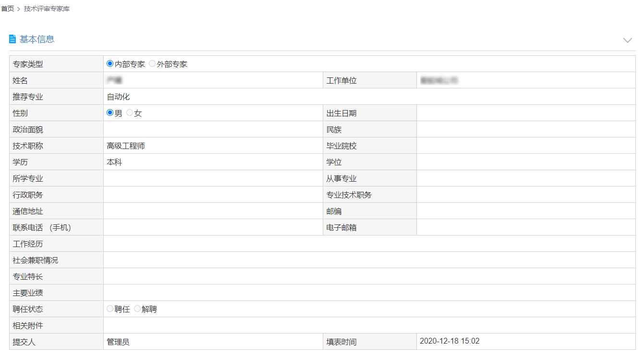Click the blurred 姓名 value

click(x=114, y=80)
